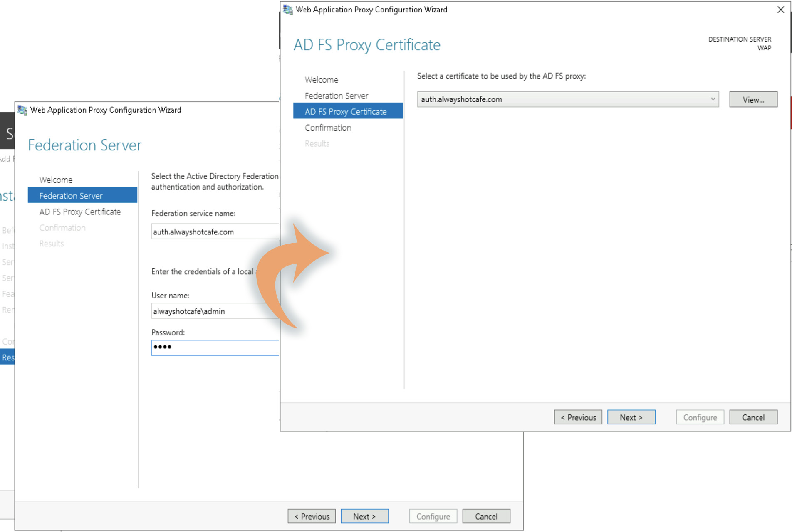Screen dimensions: 792x532
Task: Click Next on the Federation Server page
Action: click(x=364, y=516)
